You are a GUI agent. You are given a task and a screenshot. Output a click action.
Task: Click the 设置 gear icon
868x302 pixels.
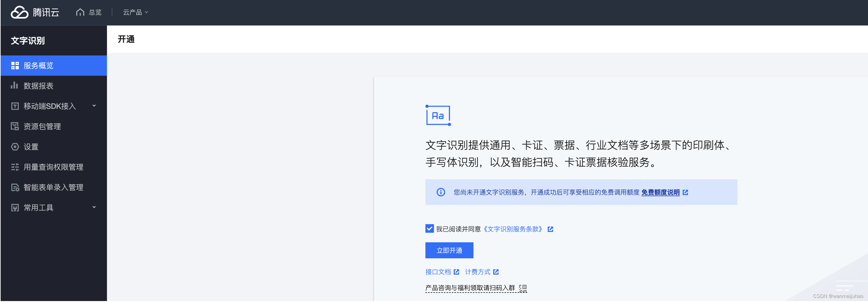pyautogui.click(x=15, y=147)
